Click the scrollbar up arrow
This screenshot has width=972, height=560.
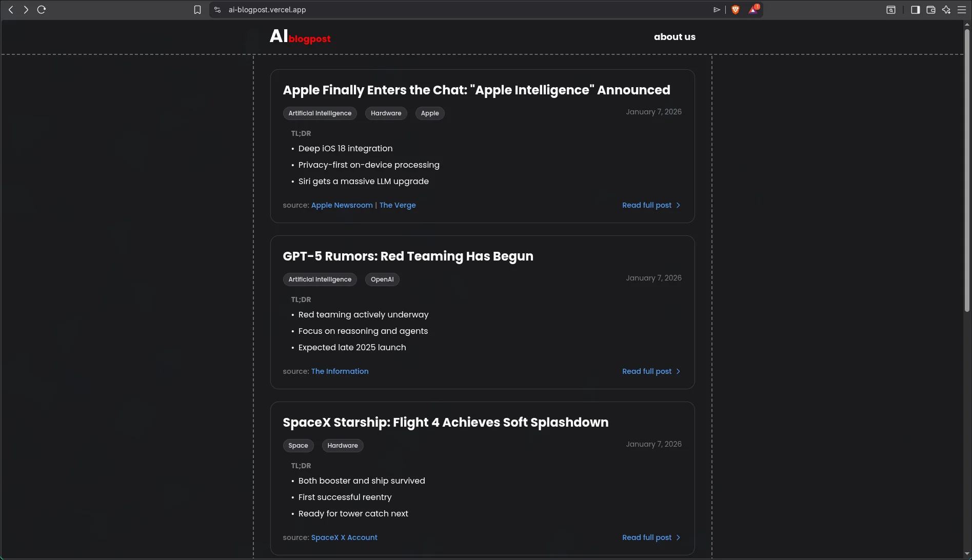967,24
